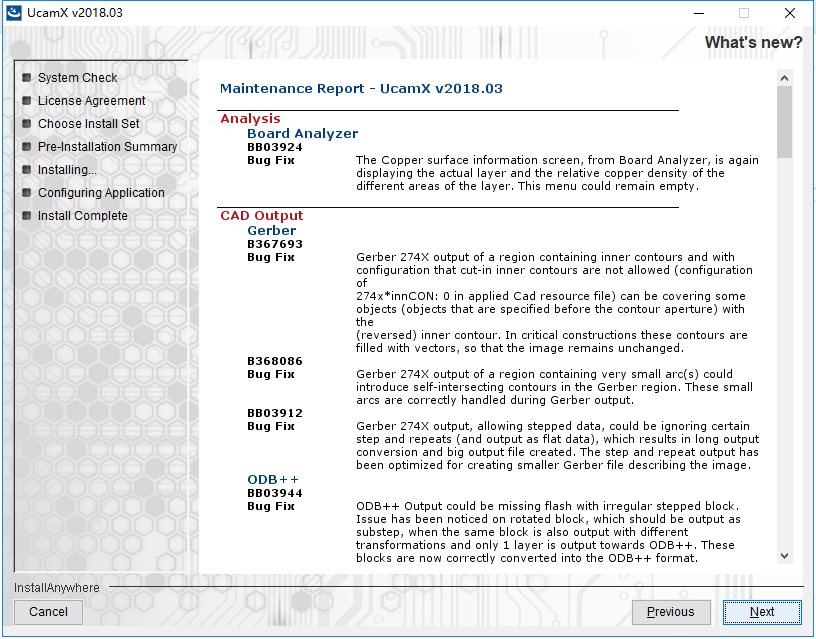Click the bullet icon beside Pre-Installation Summary
The height and width of the screenshot is (639, 816).
pyautogui.click(x=27, y=146)
